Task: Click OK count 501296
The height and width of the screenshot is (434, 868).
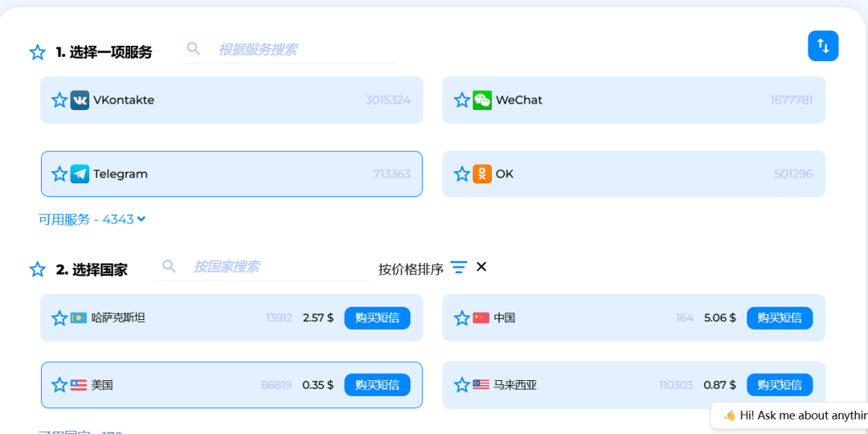Action: 793,174
